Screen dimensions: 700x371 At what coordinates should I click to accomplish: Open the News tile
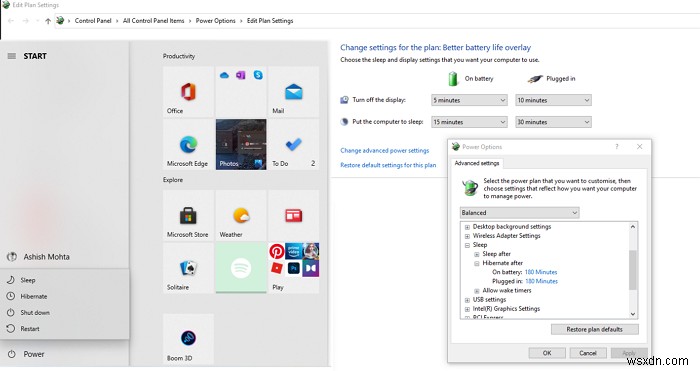(x=293, y=216)
